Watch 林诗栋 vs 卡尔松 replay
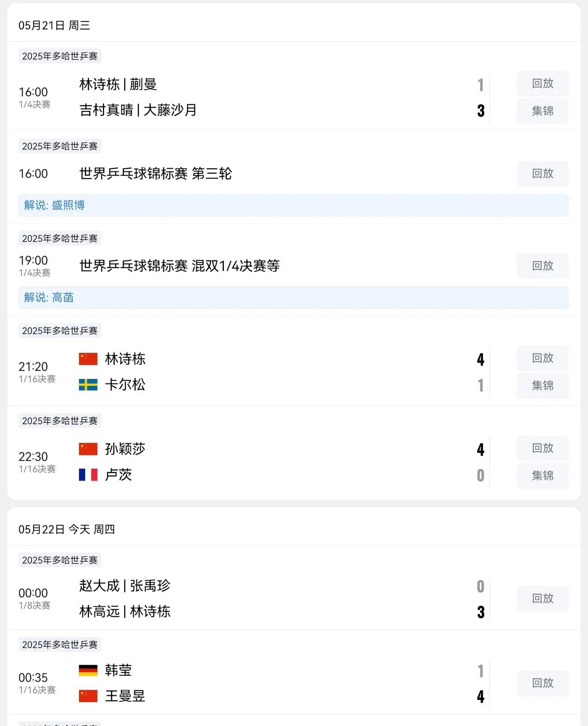 click(x=542, y=358)
